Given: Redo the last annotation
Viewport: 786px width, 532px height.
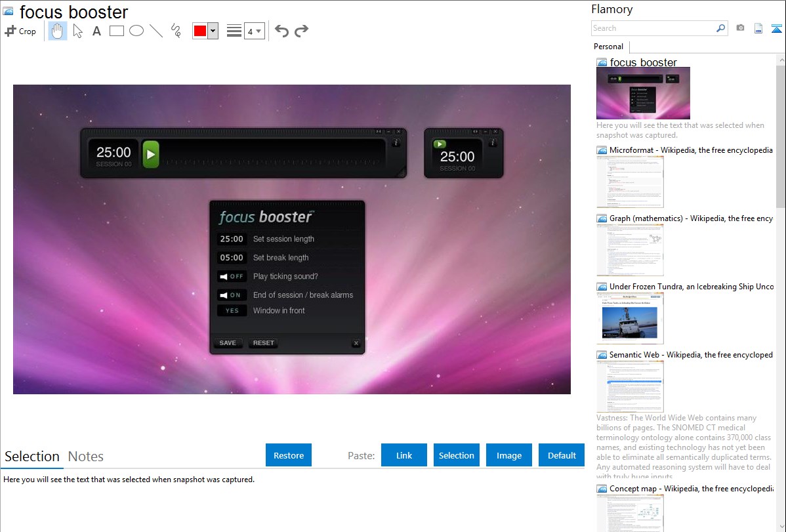Looking at the screenshot, I should [x=301, y=31].
